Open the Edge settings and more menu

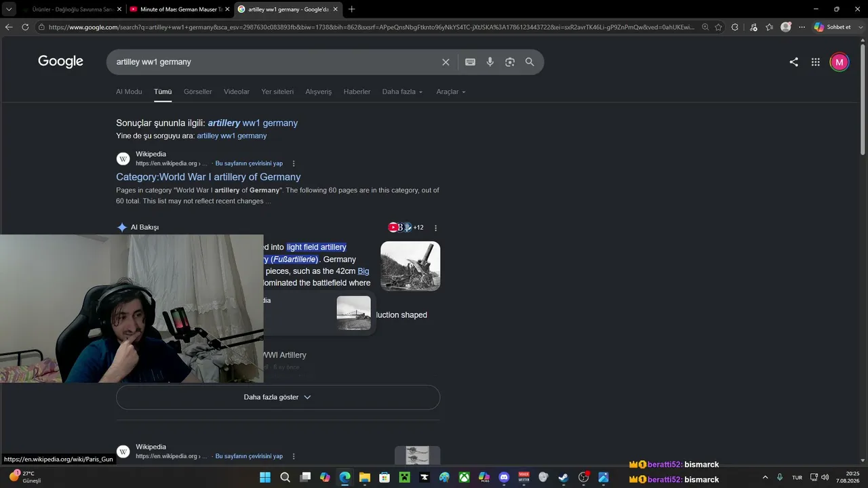(802, 27)
